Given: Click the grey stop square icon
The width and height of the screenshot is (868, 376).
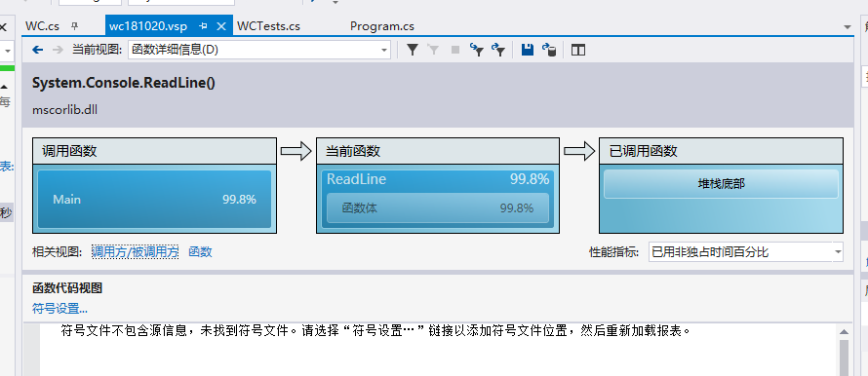Looking at the screenshot, I should 455,50.
